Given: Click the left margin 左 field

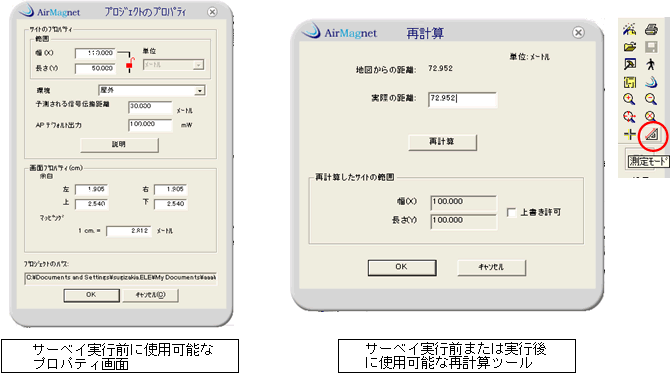Looking at the screenshot, I should pos(91,189).
